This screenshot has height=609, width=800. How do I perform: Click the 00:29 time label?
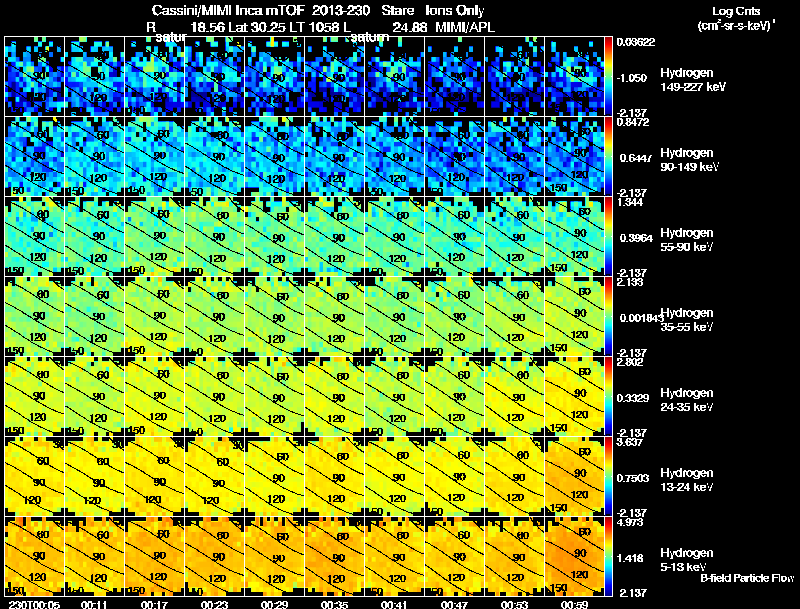(274, 604)
